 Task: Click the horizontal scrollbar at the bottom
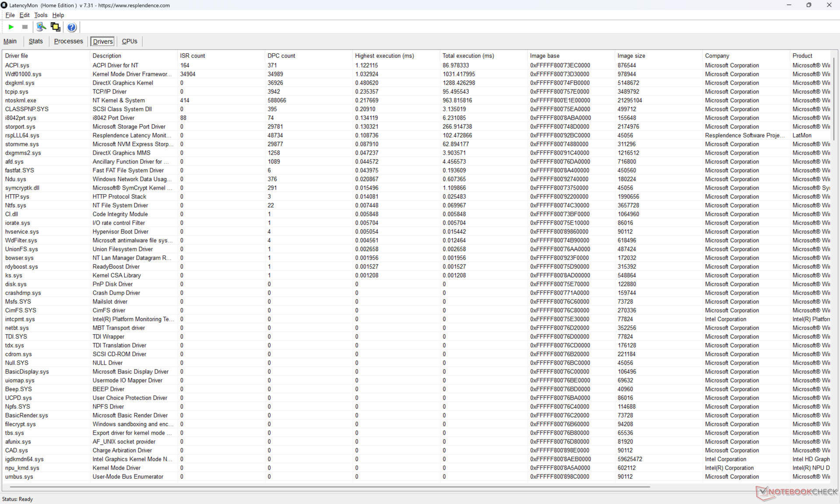[x=328, y=486]
